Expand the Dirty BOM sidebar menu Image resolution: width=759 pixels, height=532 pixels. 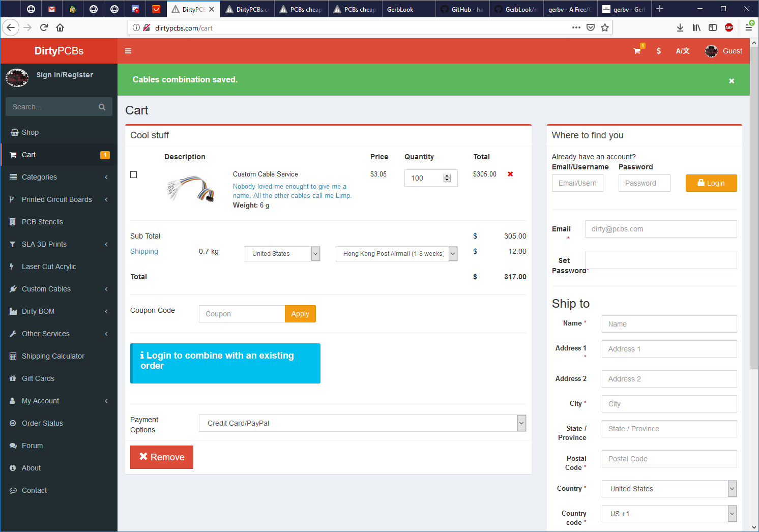click(59, 311)
